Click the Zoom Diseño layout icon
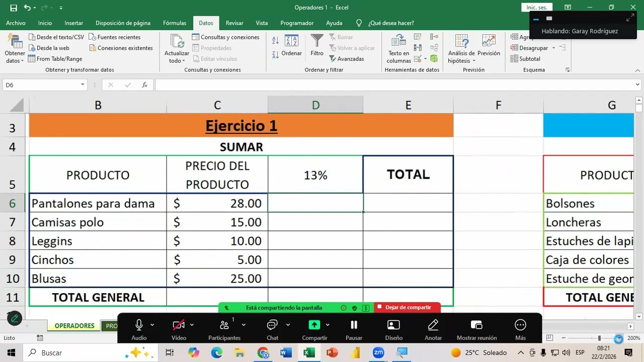The image size is (644, 362). click(393, 325)
